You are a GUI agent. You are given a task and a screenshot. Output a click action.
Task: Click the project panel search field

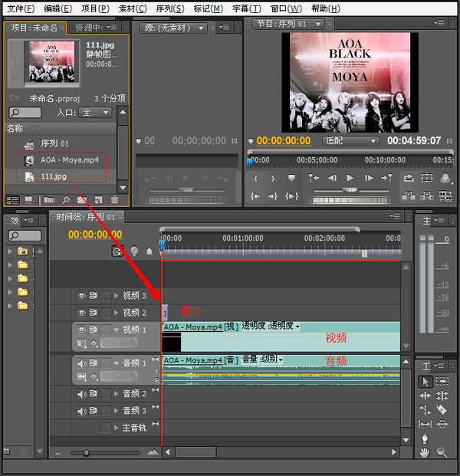25,113
